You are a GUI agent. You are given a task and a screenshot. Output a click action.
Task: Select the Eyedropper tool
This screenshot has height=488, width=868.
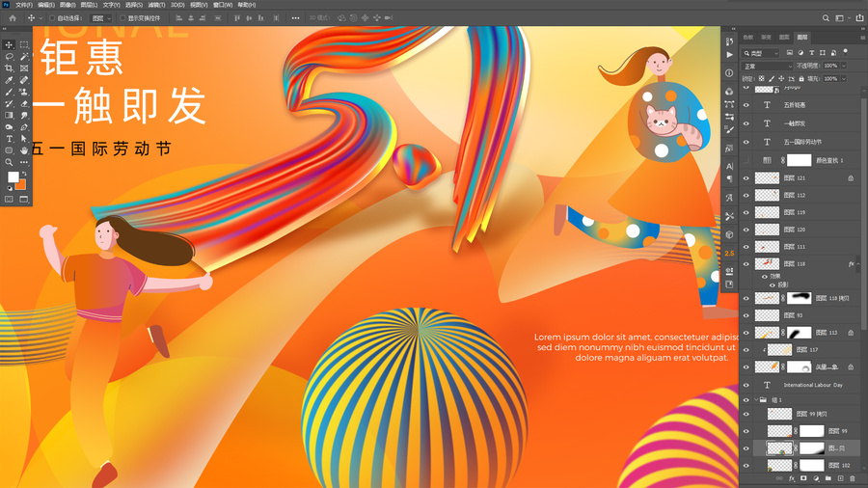click(x=9, y=80)
